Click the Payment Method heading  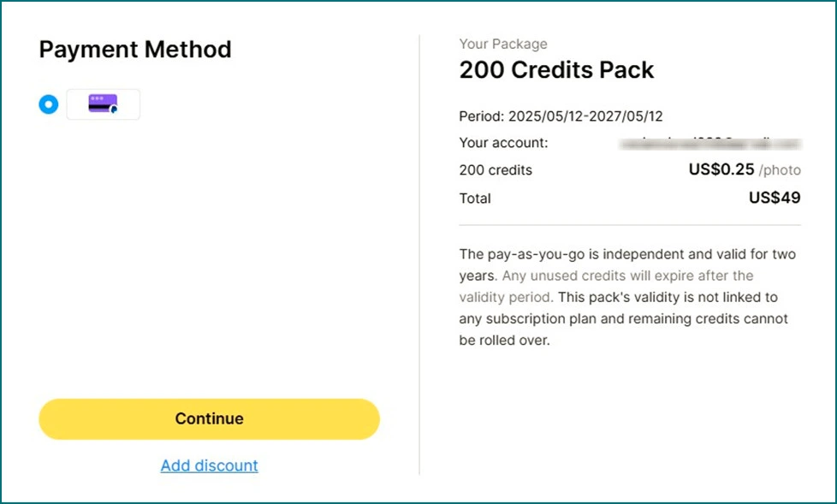(x=135, y=50)
